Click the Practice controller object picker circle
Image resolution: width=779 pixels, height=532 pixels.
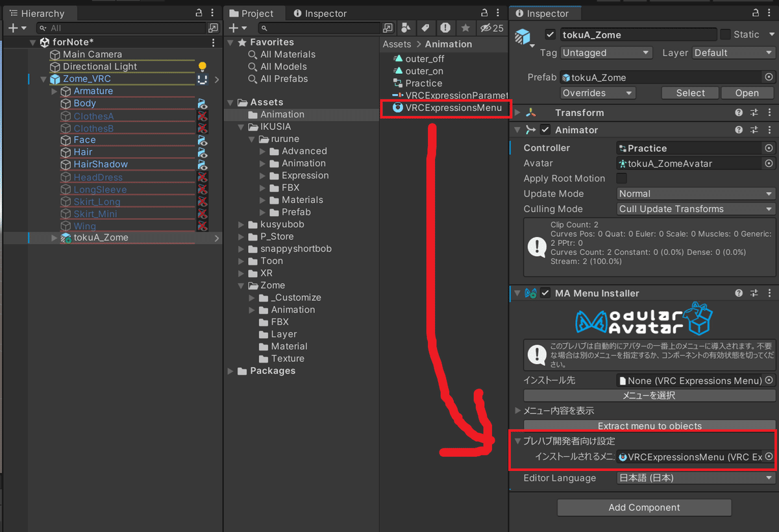tap(769, 147)
